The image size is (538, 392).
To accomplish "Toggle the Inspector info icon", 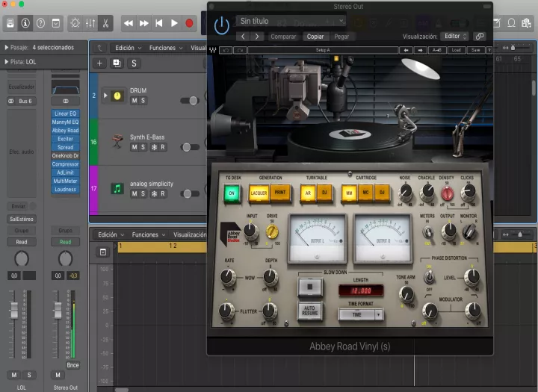I will pyautogui.click(x=25, y=23).
